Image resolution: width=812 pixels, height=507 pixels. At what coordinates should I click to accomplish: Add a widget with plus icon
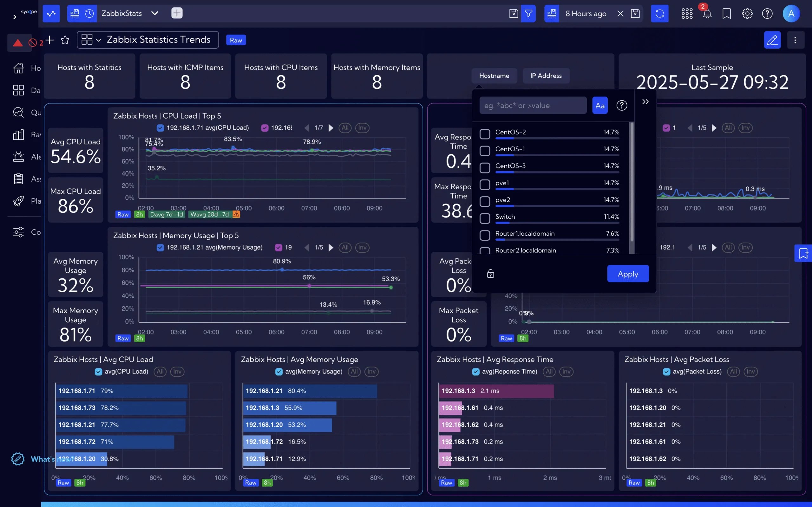coord(49,40)
